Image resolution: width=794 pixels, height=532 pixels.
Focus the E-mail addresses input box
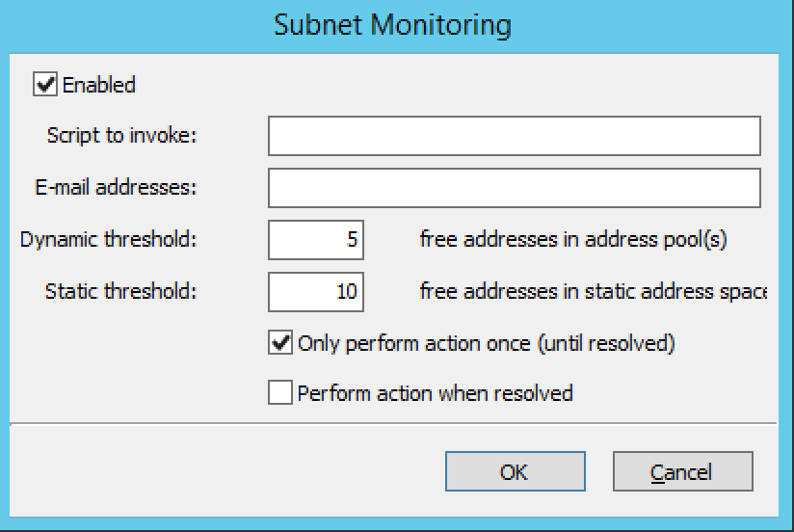coord(514,188)
